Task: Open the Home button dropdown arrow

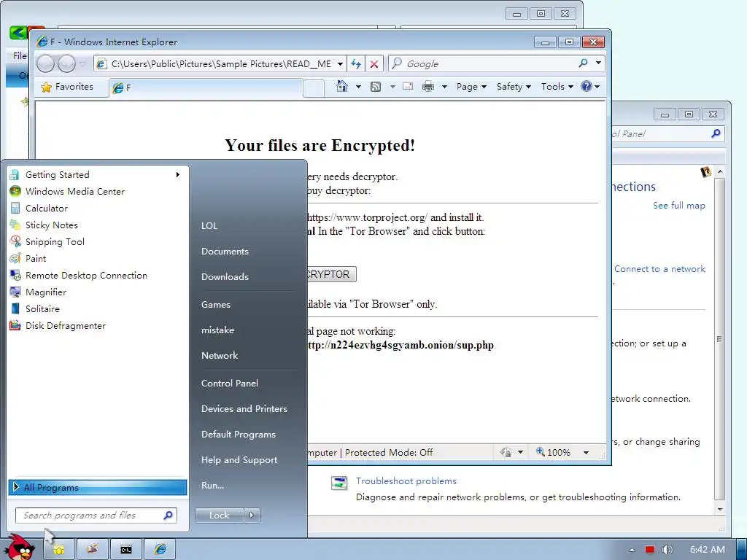Action: (358, 87)
